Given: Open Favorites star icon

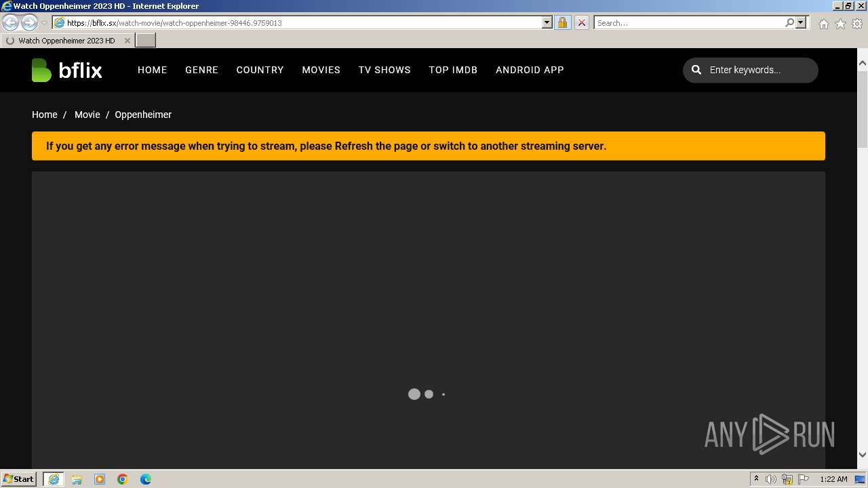Looking at the screenshot, I should [840, 24].
